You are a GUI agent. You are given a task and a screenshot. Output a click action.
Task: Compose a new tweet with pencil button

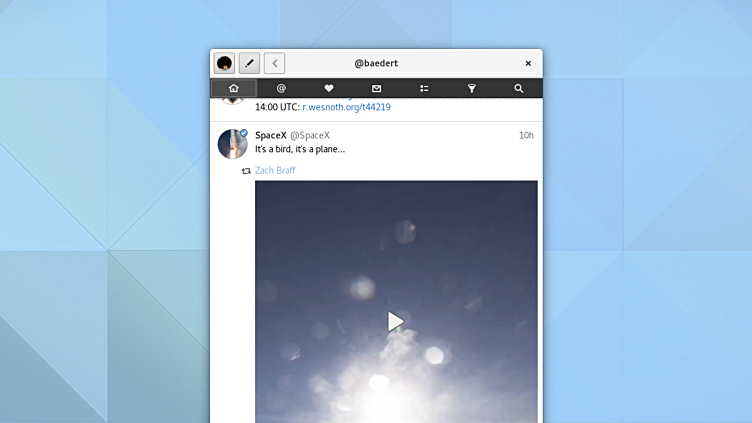click(x=249, y=63)
